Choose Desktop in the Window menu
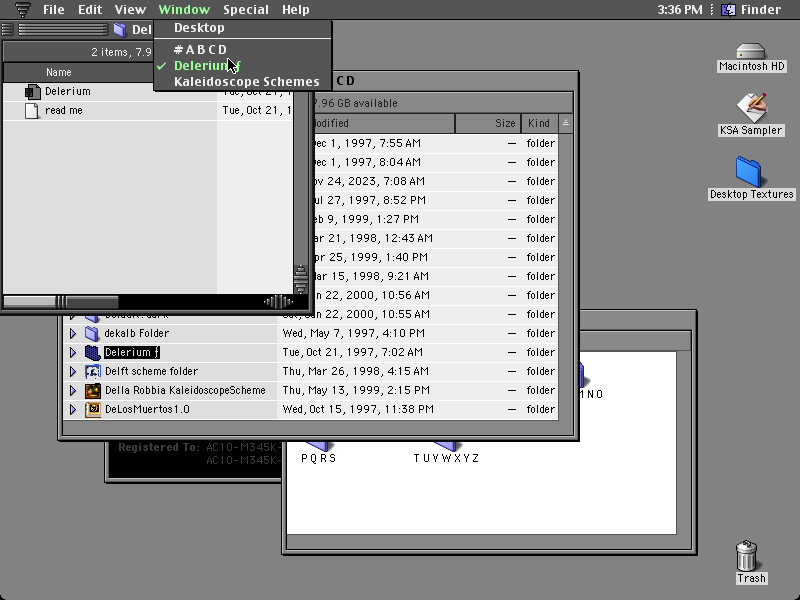This screenshot has width=800, height=600. coord(243,28)
